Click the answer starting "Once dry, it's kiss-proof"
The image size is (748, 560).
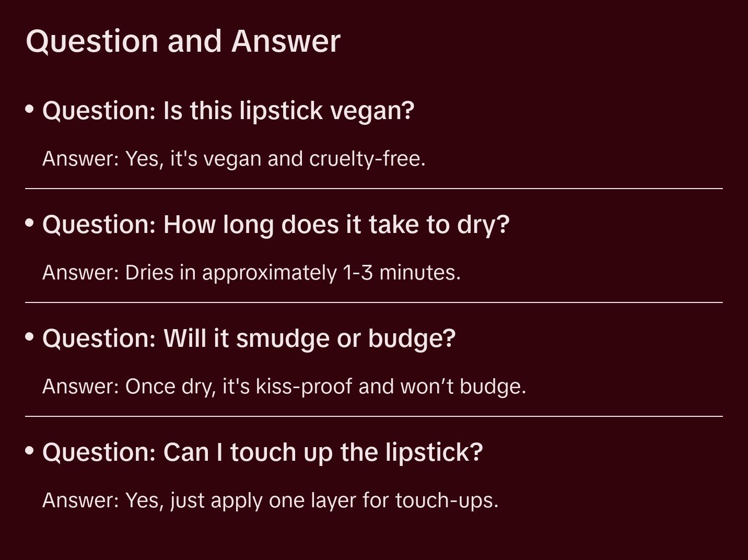pos(284,387)
